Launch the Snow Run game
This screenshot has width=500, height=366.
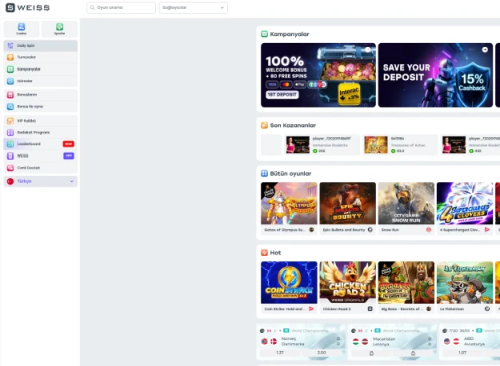[406, 203]
